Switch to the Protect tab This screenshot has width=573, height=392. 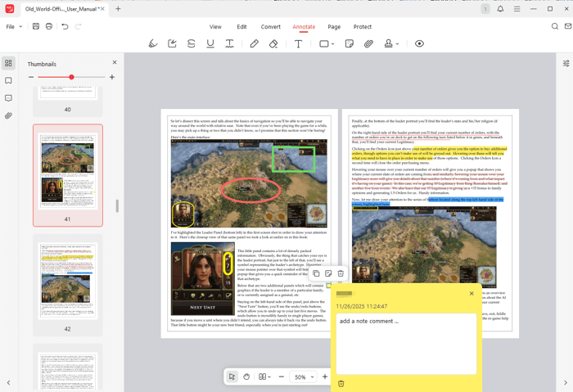point(362,27)
